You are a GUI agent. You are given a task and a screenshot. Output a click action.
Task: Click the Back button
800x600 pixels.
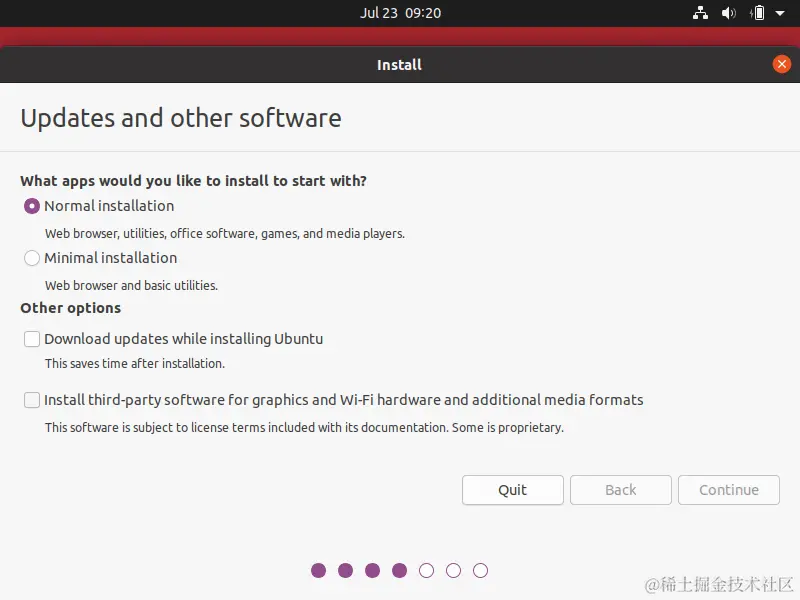(x=620, y=490)
